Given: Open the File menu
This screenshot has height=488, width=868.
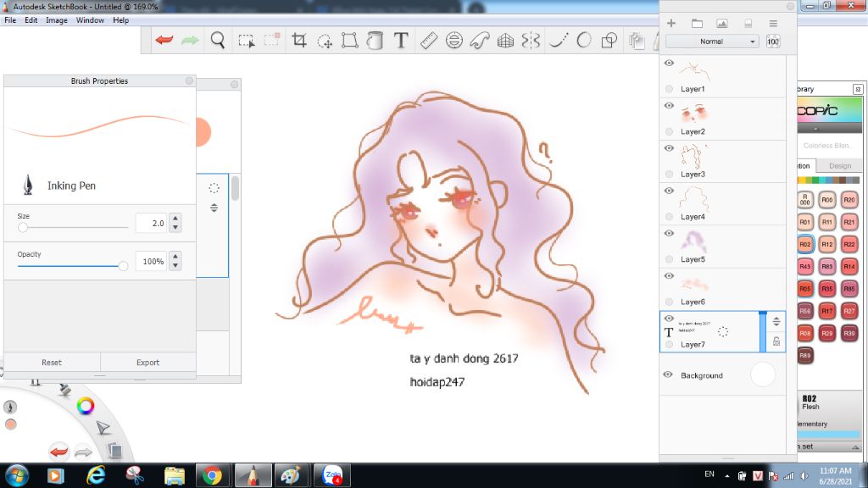Looking at the screenshot, I should [10, 20].
